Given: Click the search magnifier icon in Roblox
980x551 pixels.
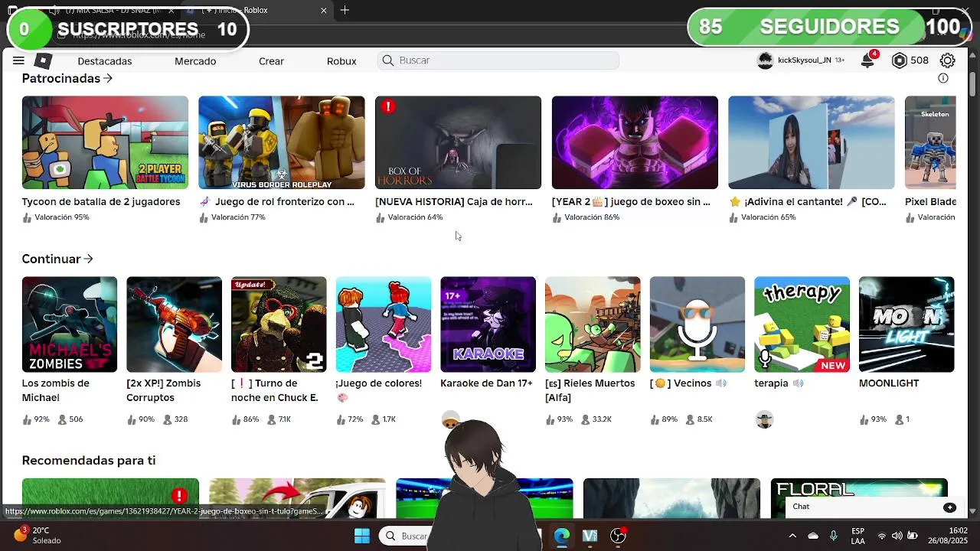Looking at the screenshot, I should pyautogui.click(x=388, y=60).
